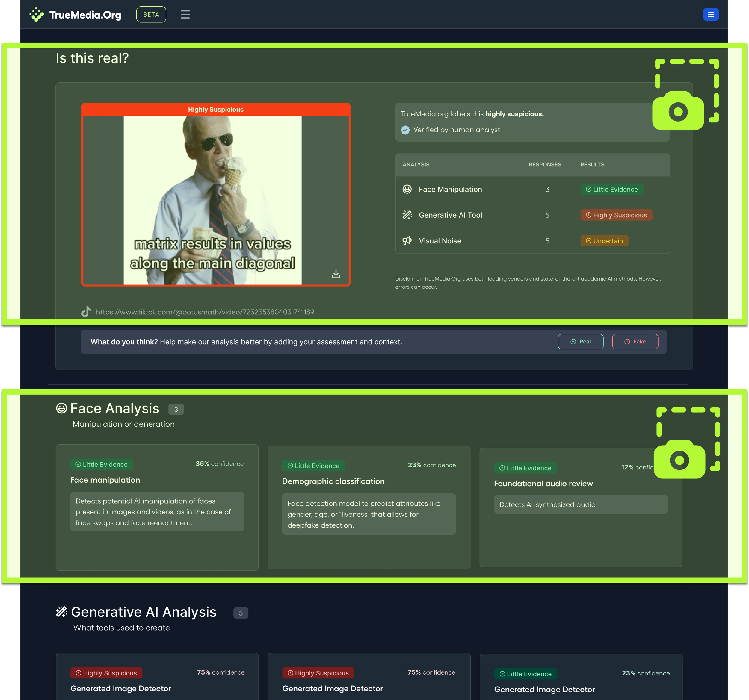Click the verified human analyst badge

(x=405, y=130)
